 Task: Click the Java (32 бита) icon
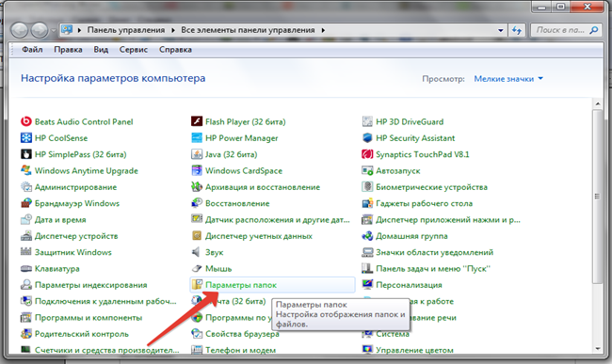tap(197, 154)
